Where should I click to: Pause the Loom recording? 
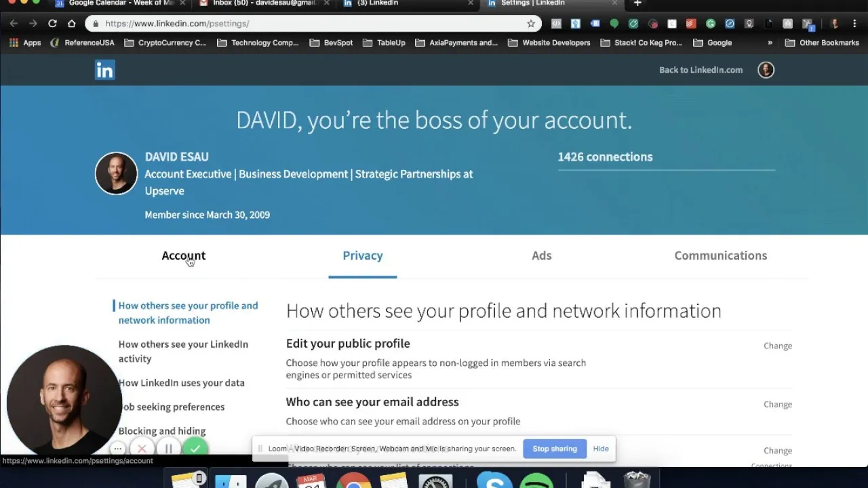168,449
